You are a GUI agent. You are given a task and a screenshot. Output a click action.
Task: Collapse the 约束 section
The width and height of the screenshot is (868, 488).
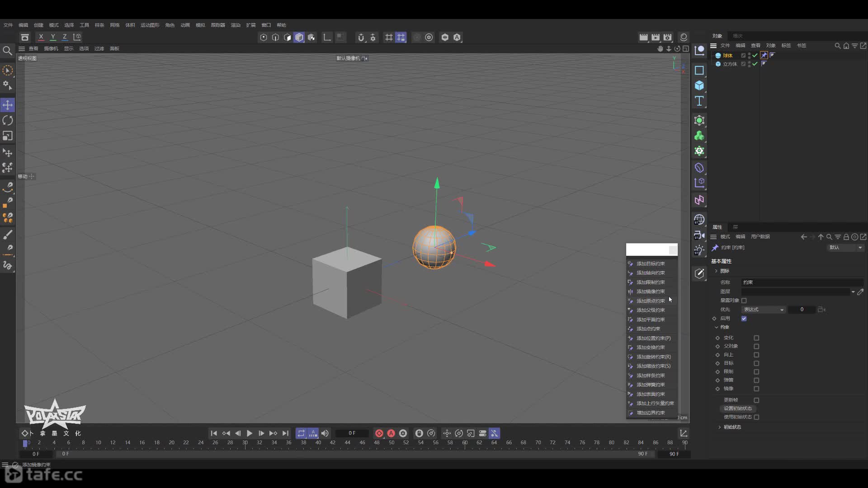tap(716, 327)
